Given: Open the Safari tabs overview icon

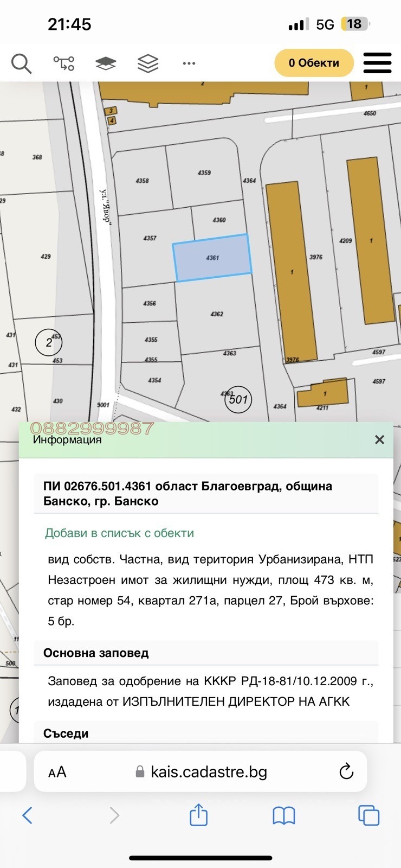Looking at the screenshot, I should [368, 815].
